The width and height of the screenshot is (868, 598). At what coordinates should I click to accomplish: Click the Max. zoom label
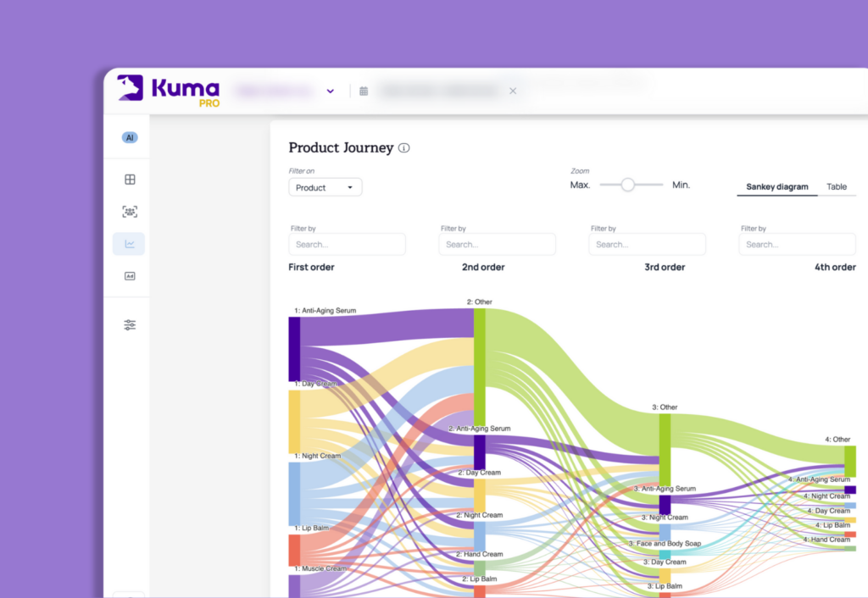pos(580,185)
